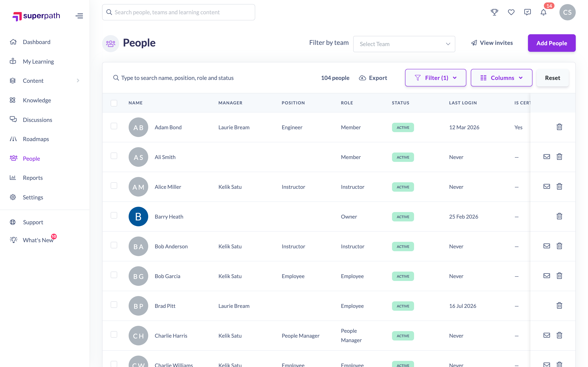
Task: Click the feedback chat check icon
Action: point(527,12)
